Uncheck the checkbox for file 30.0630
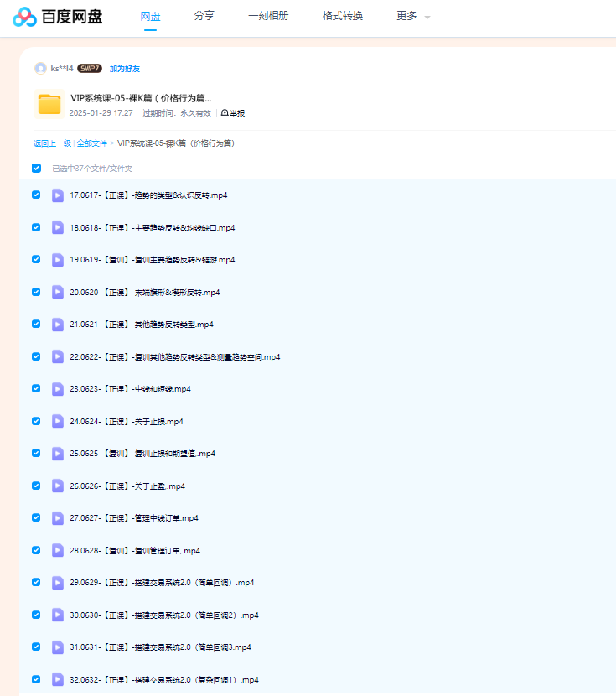The image size is (616, 696). tap(36, 615)
